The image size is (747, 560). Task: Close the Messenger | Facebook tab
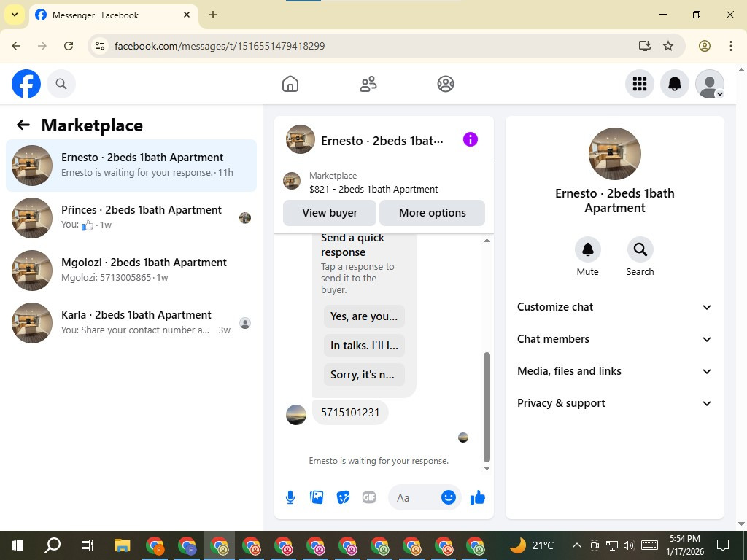click(187, 15)
